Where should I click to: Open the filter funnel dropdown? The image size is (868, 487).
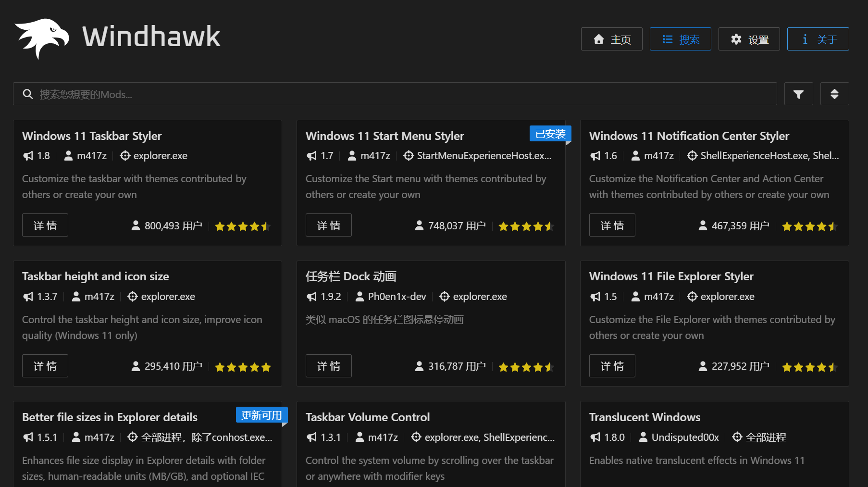(798, 94)
